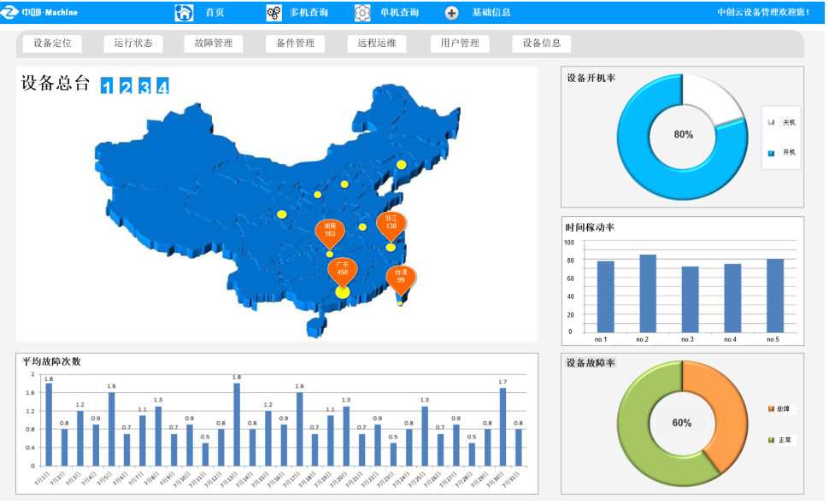Switch to the 故障管理 tab
This screenshot has width=829, height=504.
pos(213,44)
